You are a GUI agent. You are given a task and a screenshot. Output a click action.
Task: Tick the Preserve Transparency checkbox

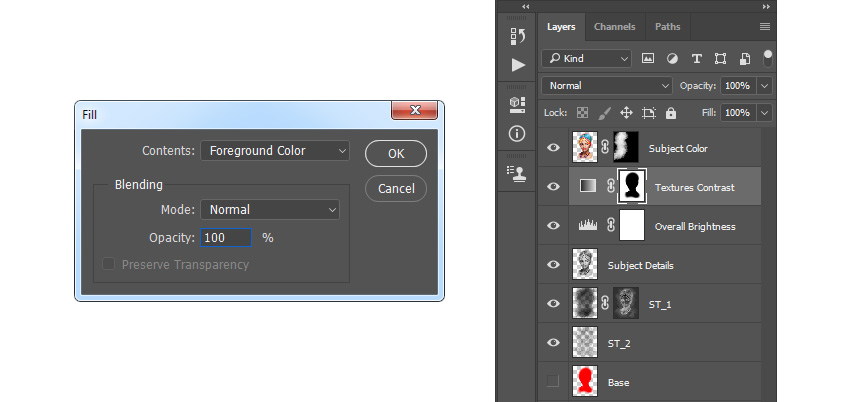(108, 264)
